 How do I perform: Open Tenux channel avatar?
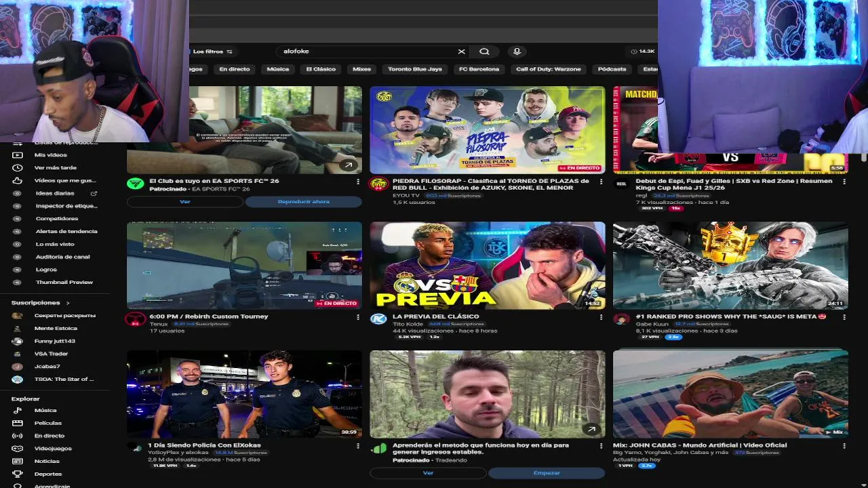pyautogui.click(x=135, y=319)
